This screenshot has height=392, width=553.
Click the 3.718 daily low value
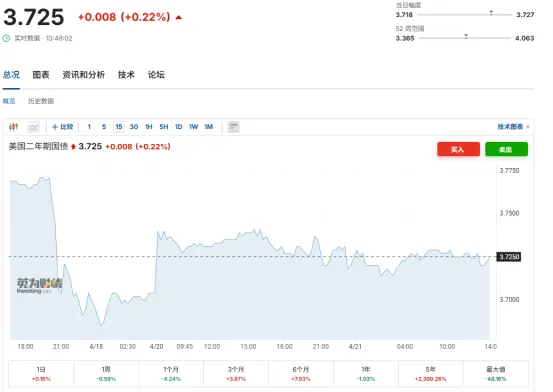pos(404,14)
